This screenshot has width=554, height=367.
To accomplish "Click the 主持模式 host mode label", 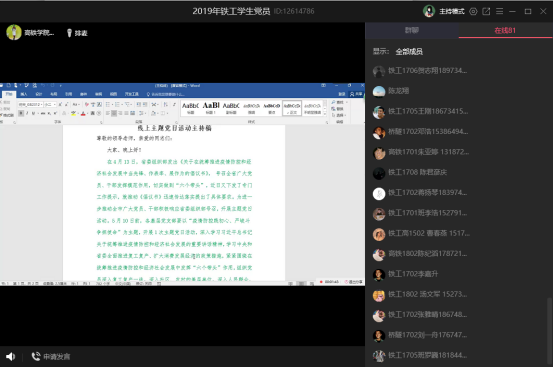I will [452, 11].
